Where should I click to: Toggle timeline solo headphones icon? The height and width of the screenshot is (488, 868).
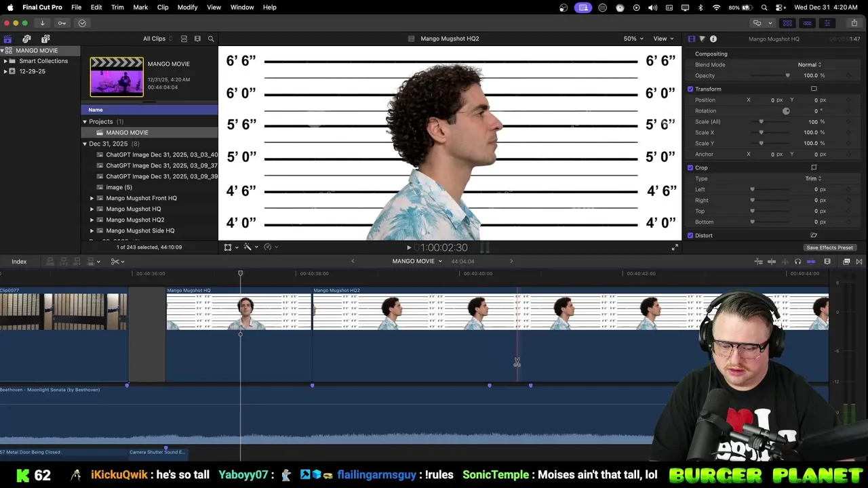(x=798, y=262)
